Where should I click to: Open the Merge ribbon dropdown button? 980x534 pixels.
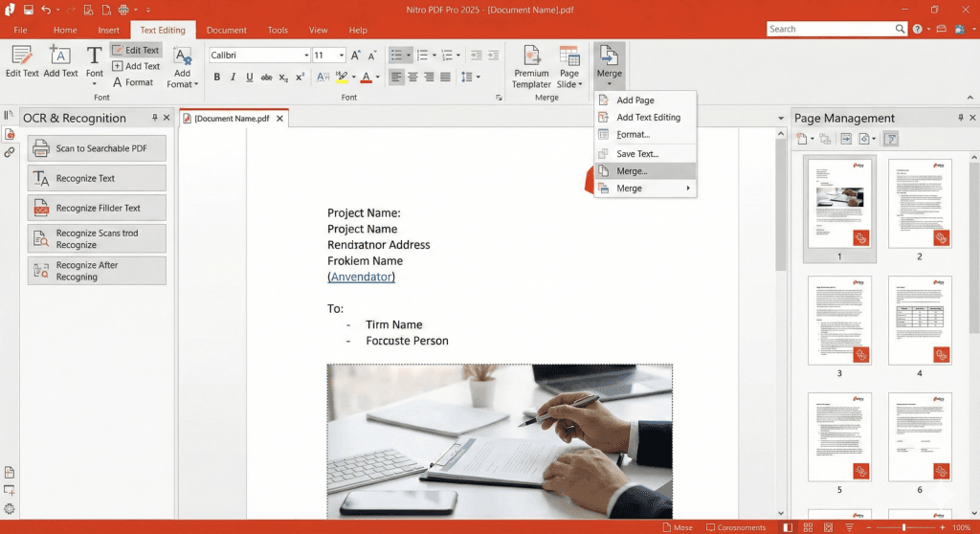610,65
